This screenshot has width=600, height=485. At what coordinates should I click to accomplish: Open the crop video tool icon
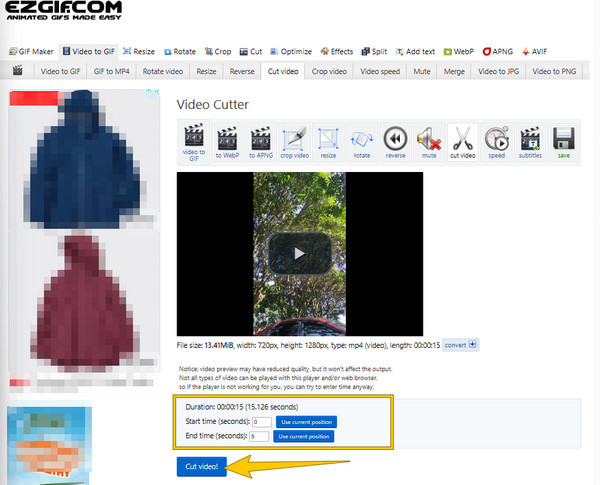click(295, 142)
